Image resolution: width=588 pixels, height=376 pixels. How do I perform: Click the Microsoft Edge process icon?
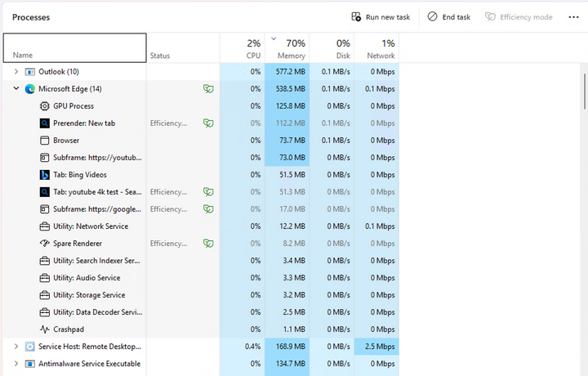pyautogui.click(x=30, y=89)
